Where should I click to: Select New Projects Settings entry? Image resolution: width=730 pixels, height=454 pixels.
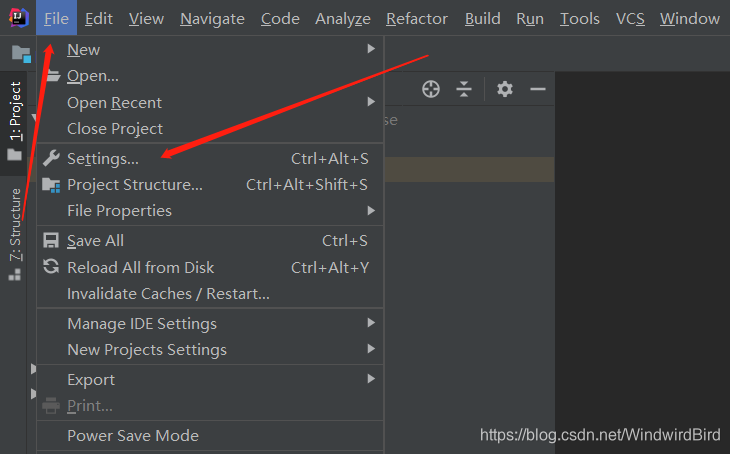[210, 350]
